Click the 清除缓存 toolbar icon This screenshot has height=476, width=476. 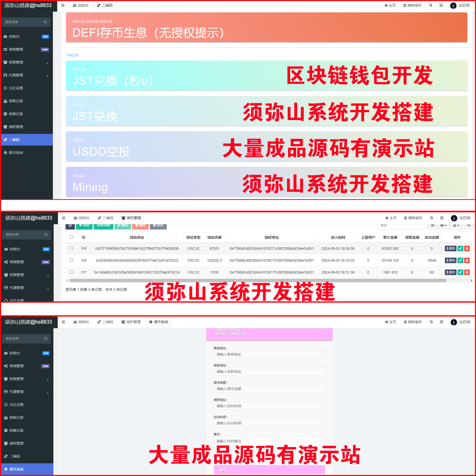412,5
